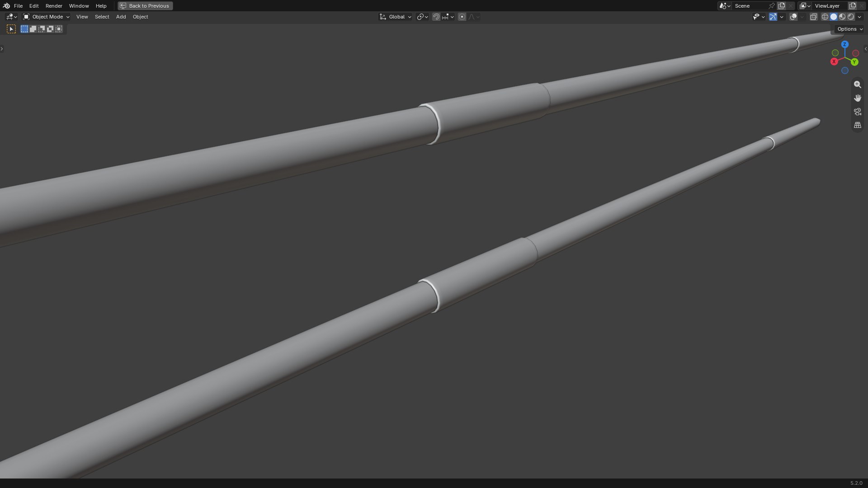The height and width of the screenshot is (488, 868).
Task: Switch to Solid viewport shading
Action: coord(834,17)
